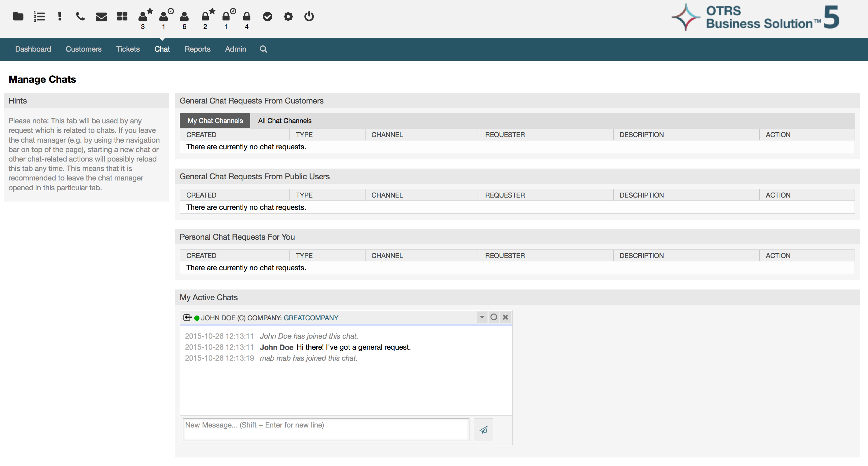The image size is (868, 466).
Task: Select My Chat Channels tab
Action: [x=215, y=121]
